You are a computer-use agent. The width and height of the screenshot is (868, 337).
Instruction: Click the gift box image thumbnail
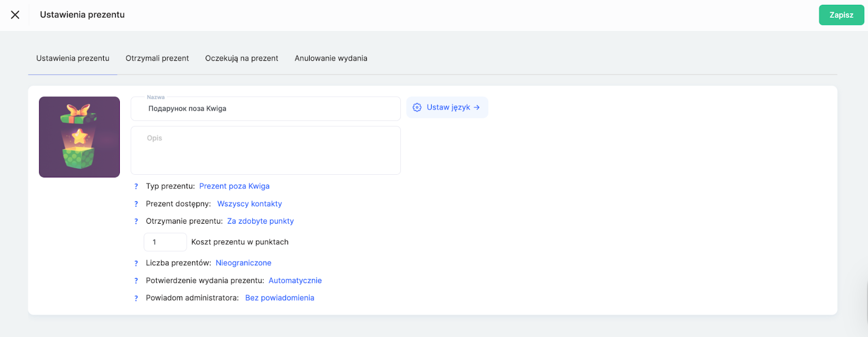(79, 137)
